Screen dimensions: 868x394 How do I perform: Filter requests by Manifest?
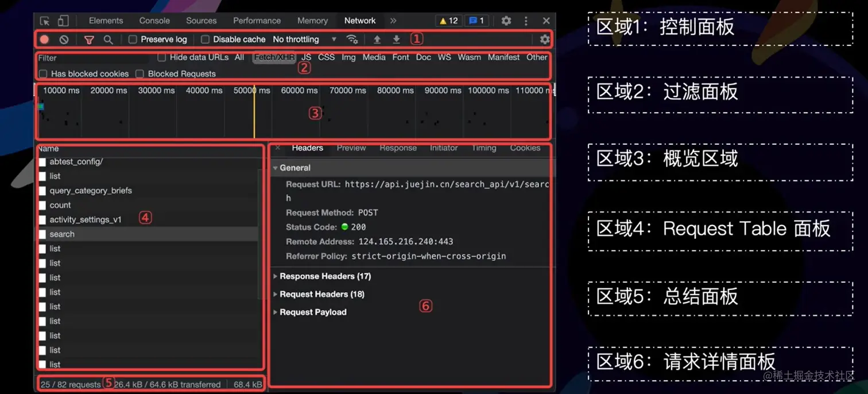pos(503,57)
